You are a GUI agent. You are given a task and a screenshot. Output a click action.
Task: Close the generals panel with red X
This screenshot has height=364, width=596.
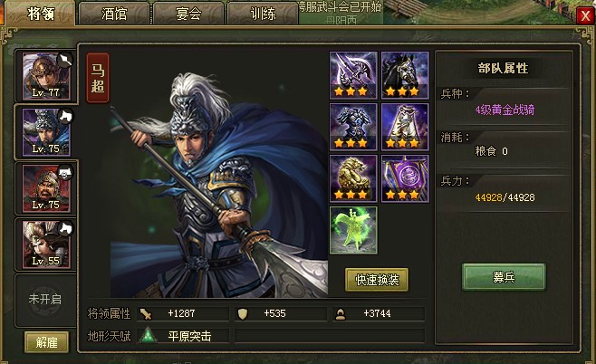coord(585,16)
